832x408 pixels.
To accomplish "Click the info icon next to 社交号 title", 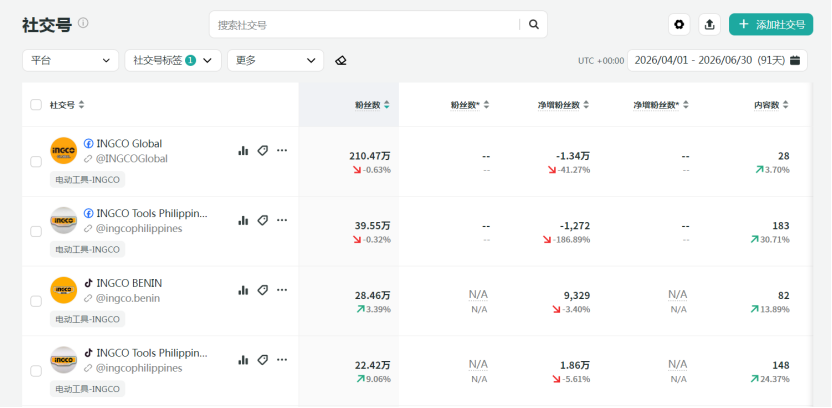I will 83,23.
